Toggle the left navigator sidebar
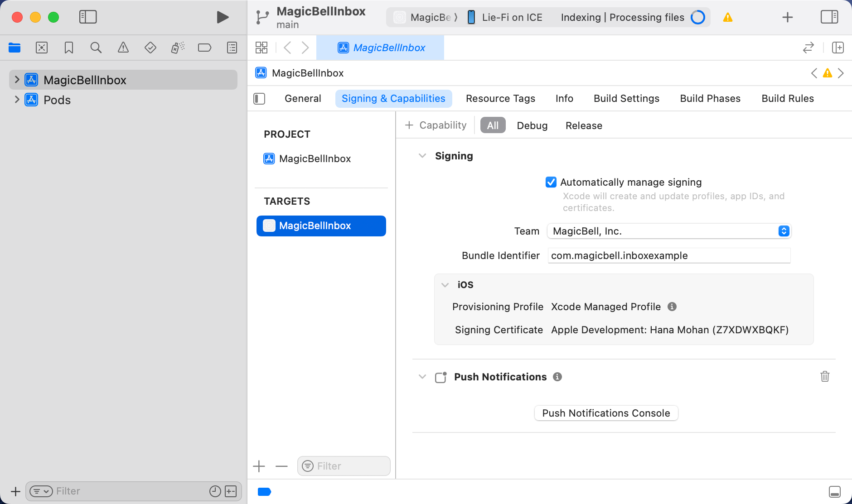Screen dimensions: 852x504 pos(88,17)
